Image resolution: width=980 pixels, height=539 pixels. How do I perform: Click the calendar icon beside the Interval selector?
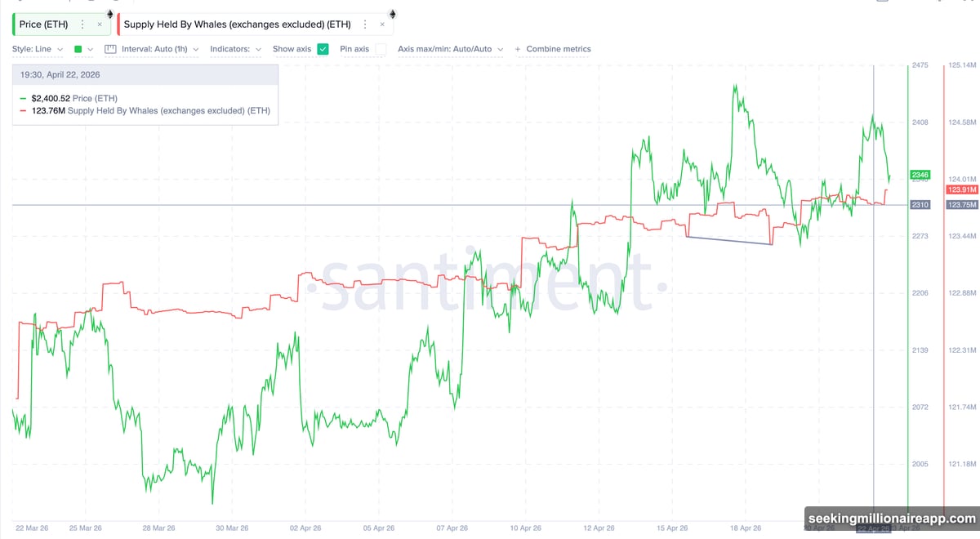point(109,49)
